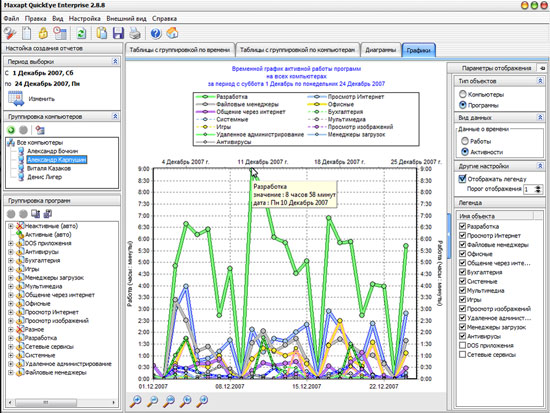Click the first zoom magnifier below chart
The height and width of the screenshot is (413, 550).
click(x=136, y=401)
